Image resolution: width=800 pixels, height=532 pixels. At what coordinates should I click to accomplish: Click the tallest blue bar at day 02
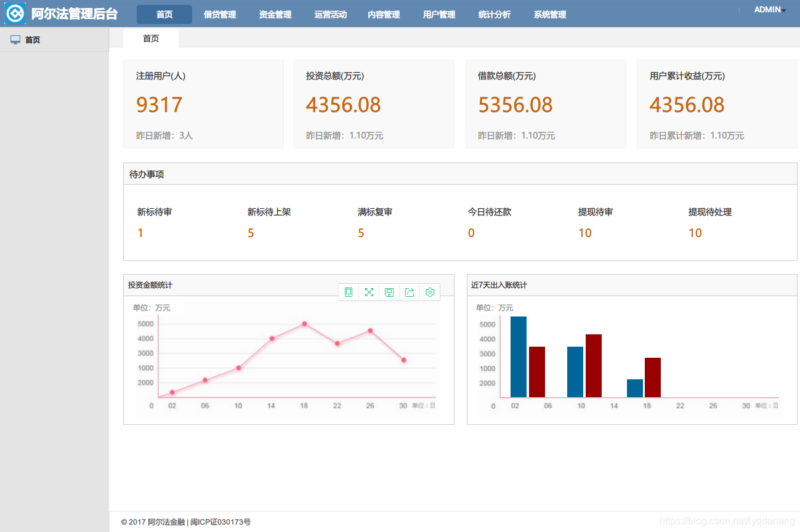519,357
